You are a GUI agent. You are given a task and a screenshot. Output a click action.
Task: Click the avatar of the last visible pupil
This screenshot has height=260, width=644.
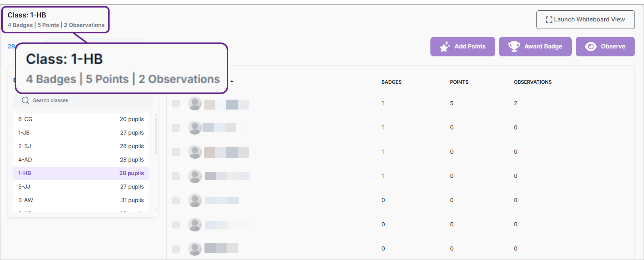point(195,249)
